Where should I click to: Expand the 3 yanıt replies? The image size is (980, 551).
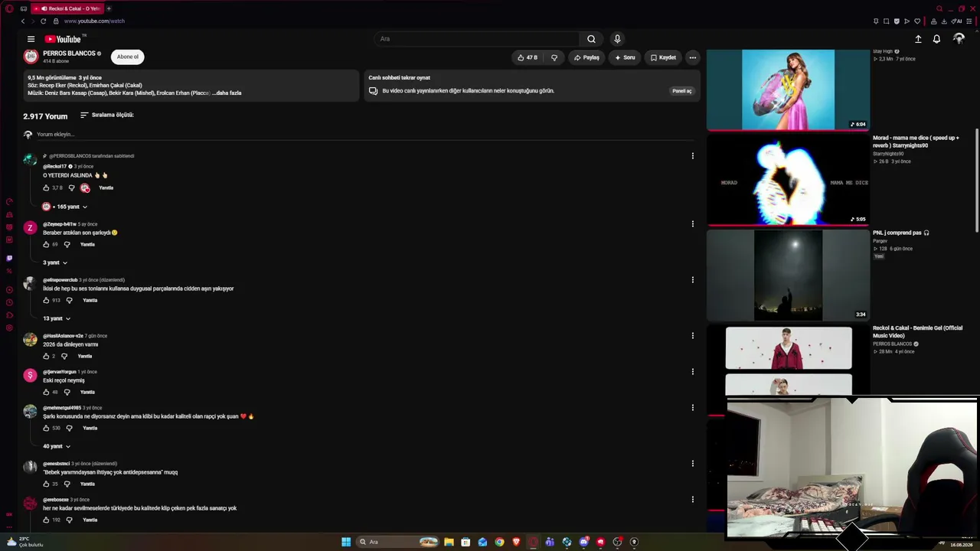(x=55, y=262)
